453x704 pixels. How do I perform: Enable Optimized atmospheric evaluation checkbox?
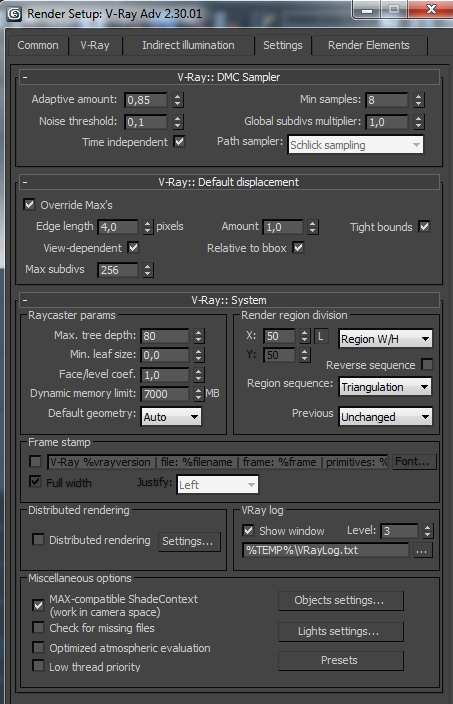click(x=38, y=647)
